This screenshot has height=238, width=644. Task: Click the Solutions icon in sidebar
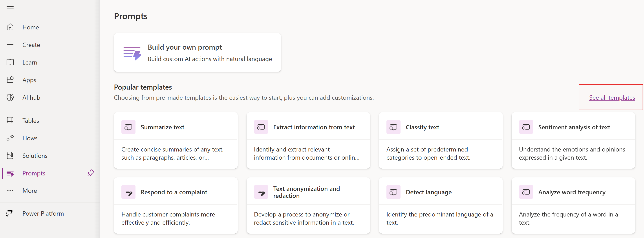[10, 155]
